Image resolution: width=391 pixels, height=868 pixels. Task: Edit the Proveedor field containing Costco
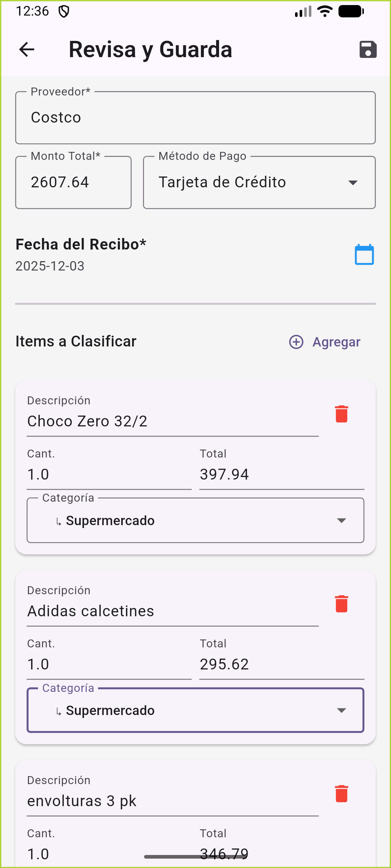(195, 118)
